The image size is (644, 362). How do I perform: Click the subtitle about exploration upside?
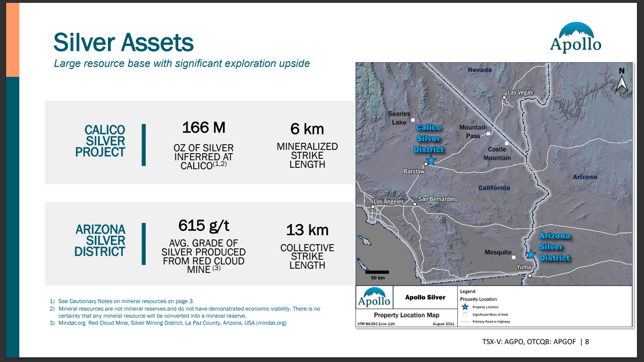click(x=182, y=63)
